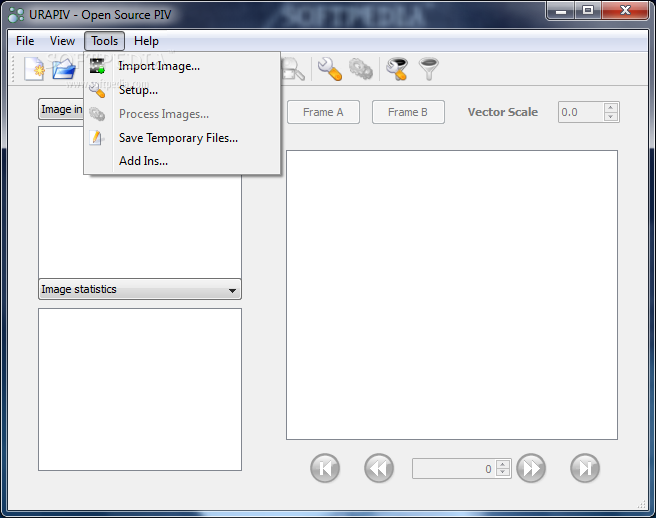Click the filter with wrench toolbar icon
656x518 pixels.
click(x=396, y=69)
